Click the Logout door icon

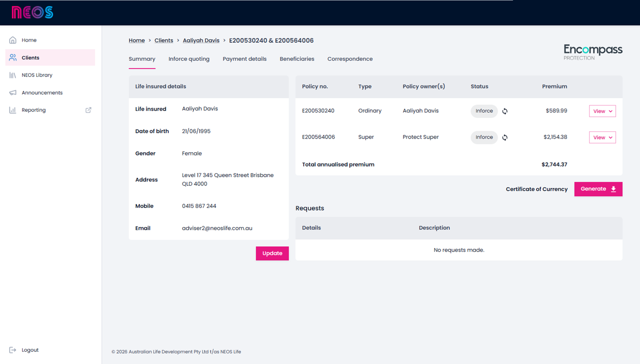(13, 350)
